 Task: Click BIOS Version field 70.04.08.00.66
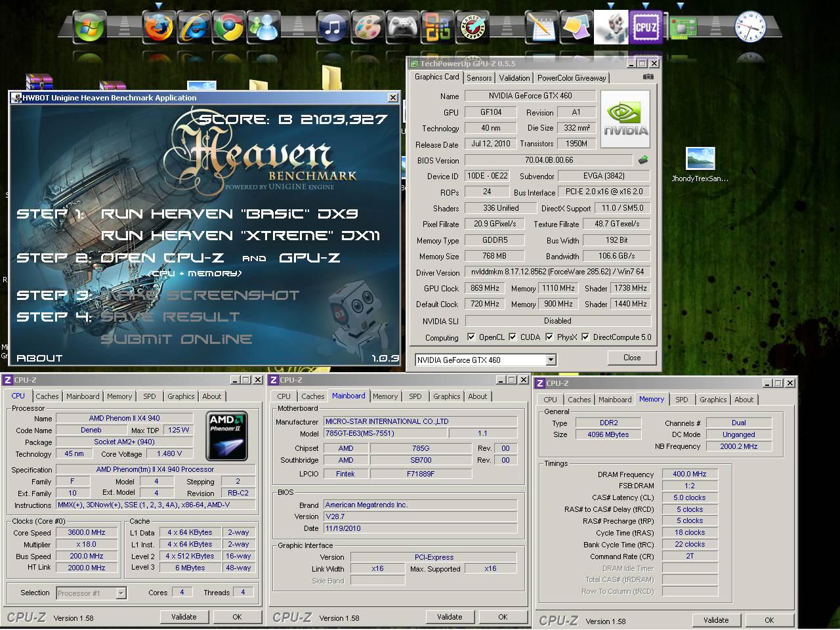549,160
